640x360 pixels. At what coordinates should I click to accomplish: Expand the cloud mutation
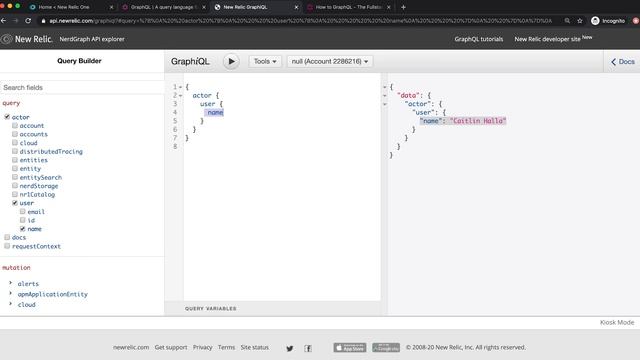point(11,304)
